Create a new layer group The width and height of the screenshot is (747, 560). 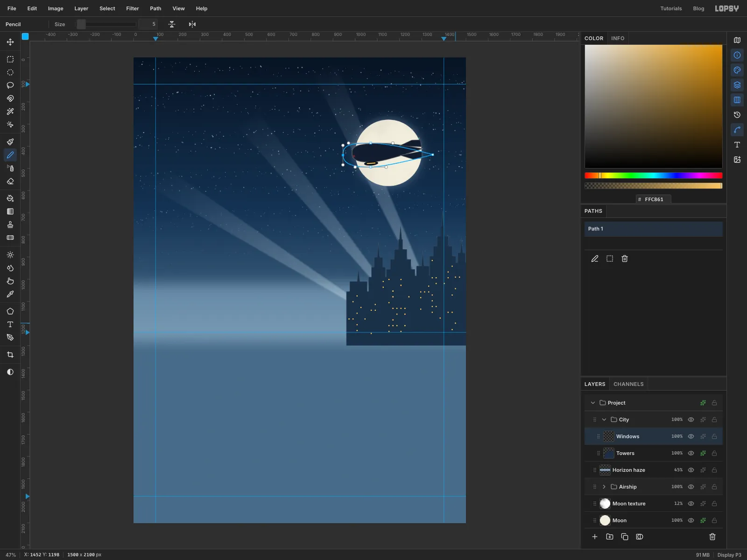pyautogui.click(x=610, y=537)
